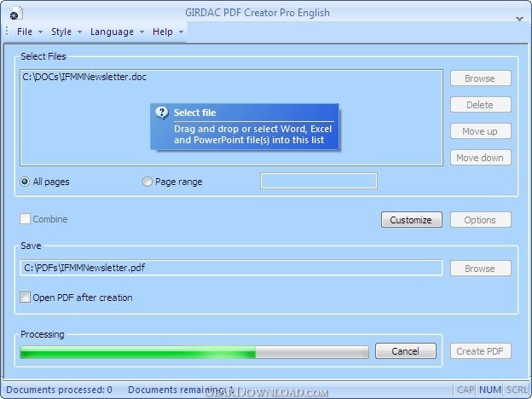Screen dimensions: 532x399
Task: Click Browse button in Select Files section
Action: 481,78
